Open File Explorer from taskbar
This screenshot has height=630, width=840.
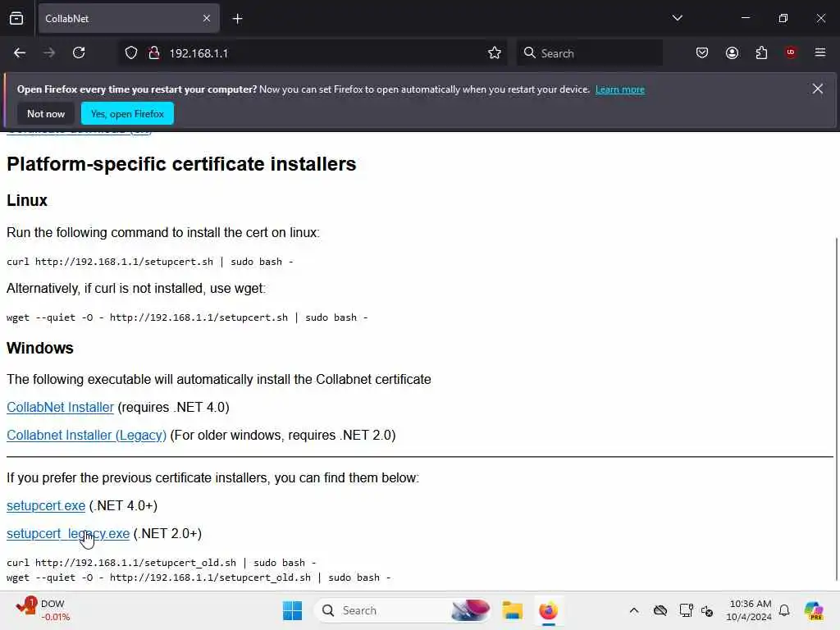pyautogui.click(x=512, y=610)
